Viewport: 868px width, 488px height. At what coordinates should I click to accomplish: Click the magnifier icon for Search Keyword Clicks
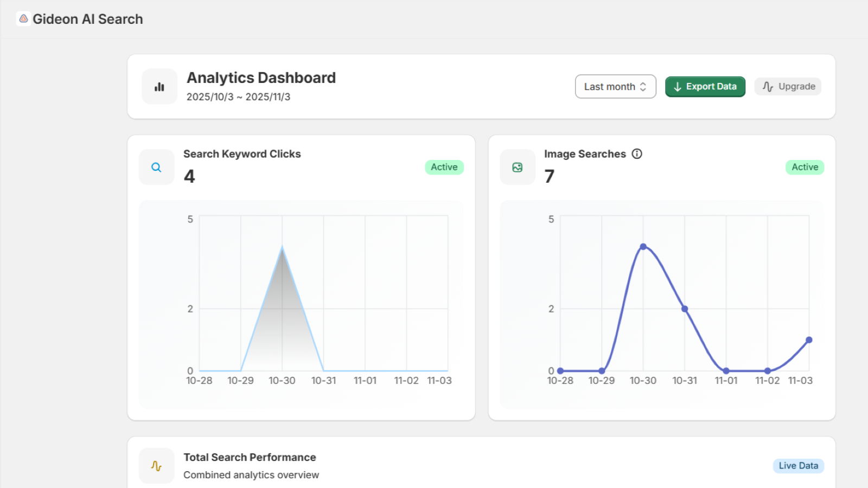pyautogui.click(x=156, y=168)
